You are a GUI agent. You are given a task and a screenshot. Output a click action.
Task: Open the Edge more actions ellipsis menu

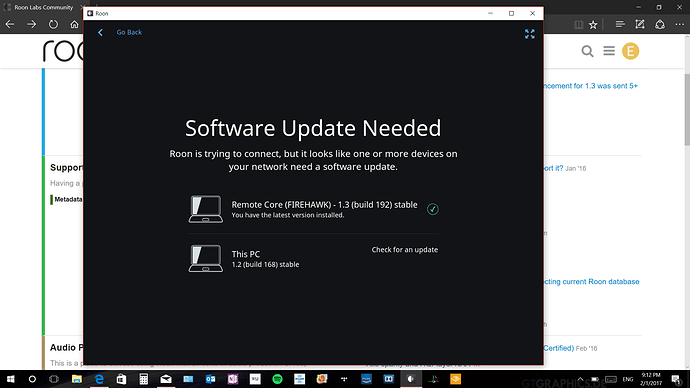tap(679, 25)
